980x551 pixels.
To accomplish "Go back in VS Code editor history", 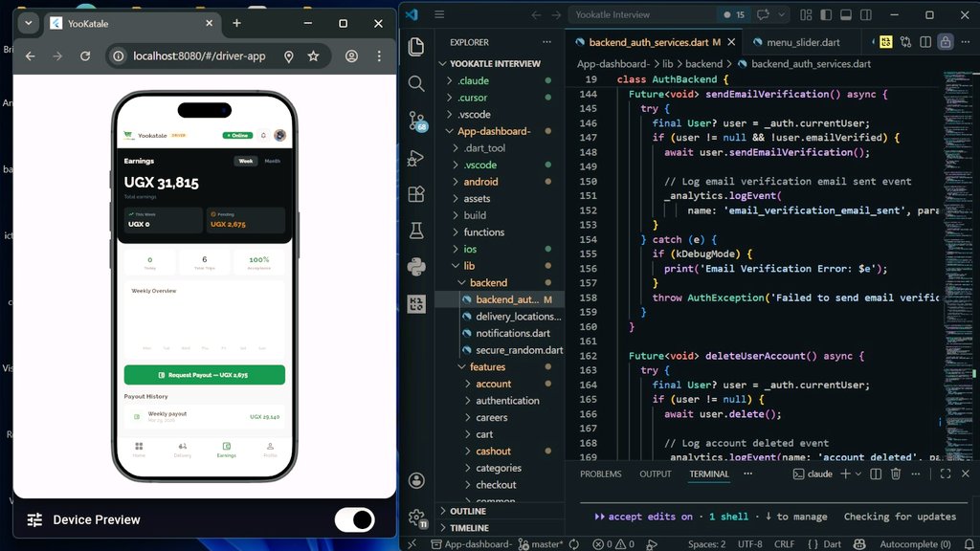I will (536, 14).
